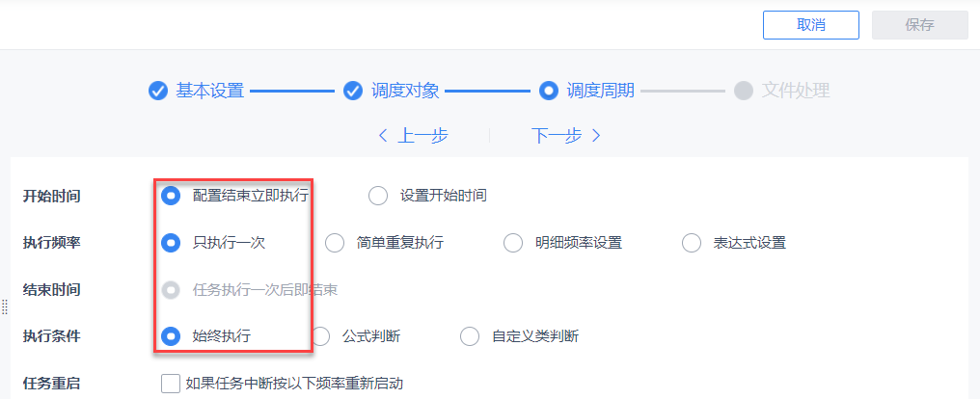The width and height of the screenshot is (980, 399).
Task: Choose 简单重复执行 frequency option
Action: click(x=335, y=243)
